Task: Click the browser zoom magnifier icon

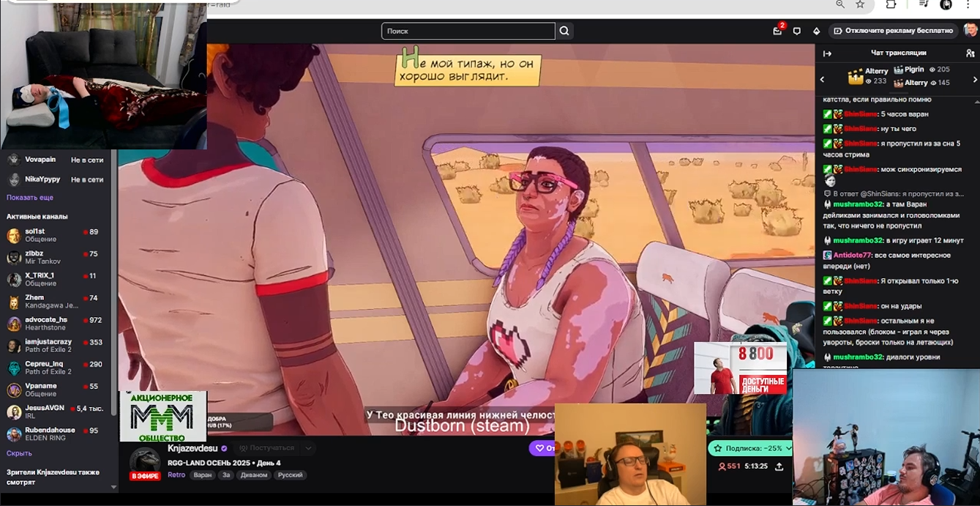Action: click(840, 4)
